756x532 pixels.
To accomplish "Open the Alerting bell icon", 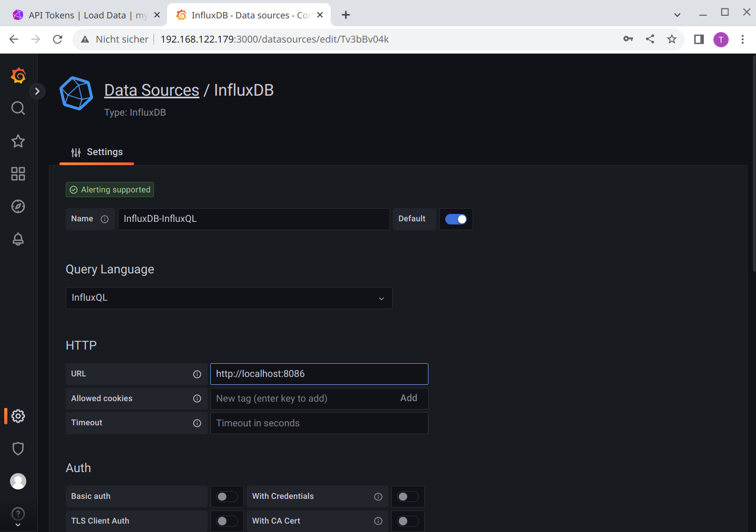I will [x=18, y=239].
